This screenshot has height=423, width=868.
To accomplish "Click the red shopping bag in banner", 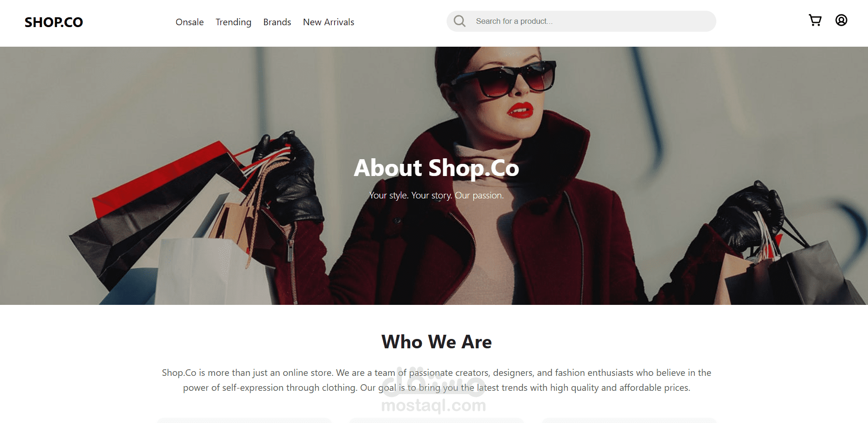I will click(159, 182).
